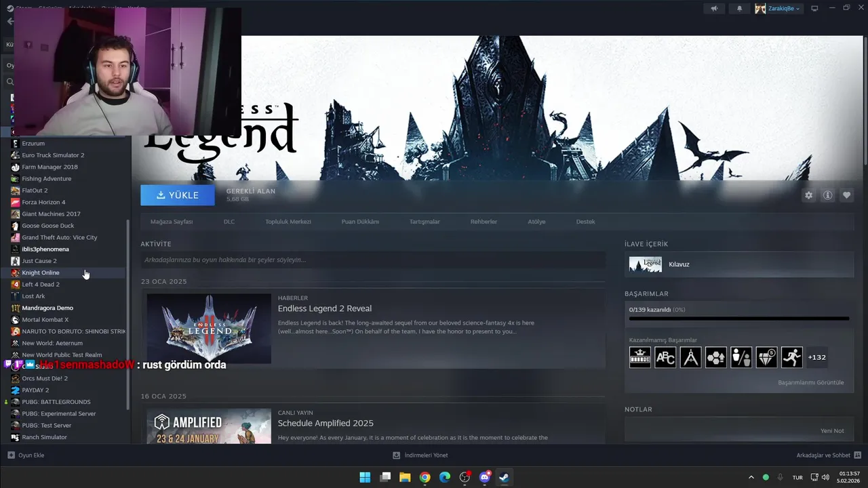Open the Rehberler tab

[x=484, y=222]
